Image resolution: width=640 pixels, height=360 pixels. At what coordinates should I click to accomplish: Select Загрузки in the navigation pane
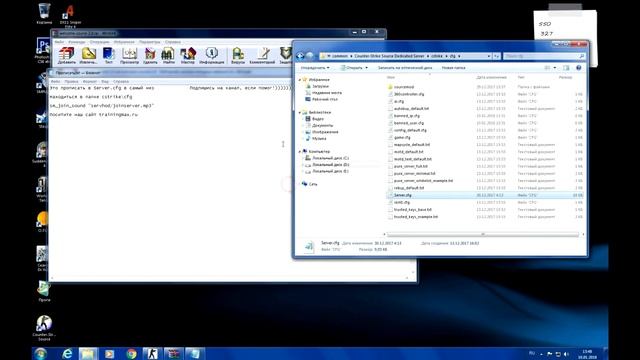tap(320, 86)
